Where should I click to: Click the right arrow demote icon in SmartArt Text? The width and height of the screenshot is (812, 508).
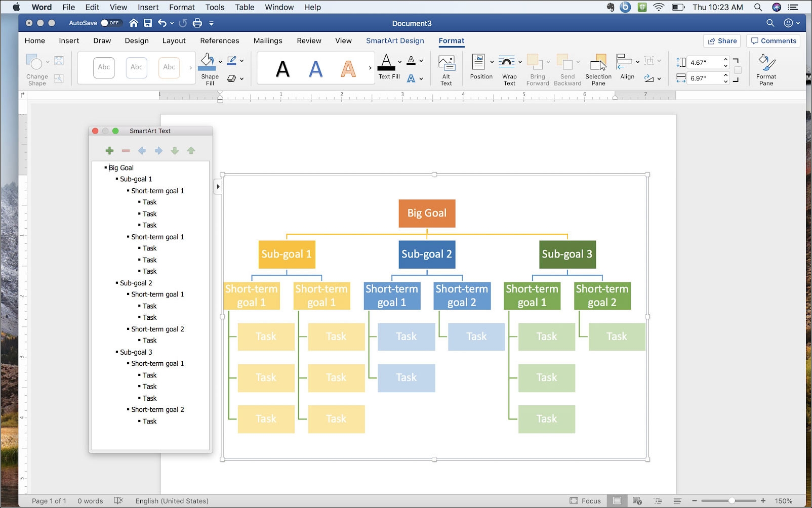(x=158, y=151)
